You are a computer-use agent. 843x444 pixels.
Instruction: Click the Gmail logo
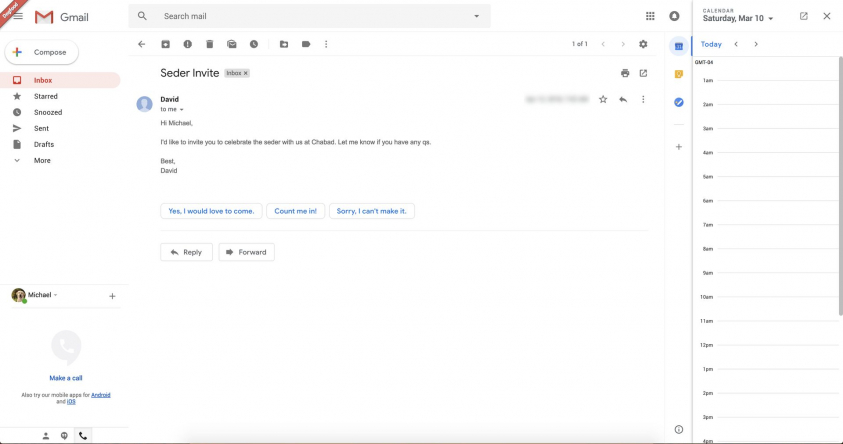coord(61,17)
